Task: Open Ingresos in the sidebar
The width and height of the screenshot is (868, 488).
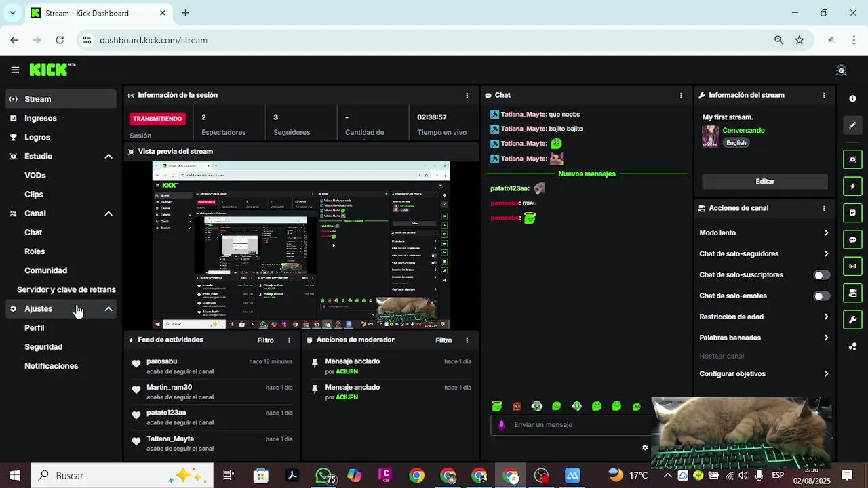Action: pyautogui.click(x=61, y=118)
